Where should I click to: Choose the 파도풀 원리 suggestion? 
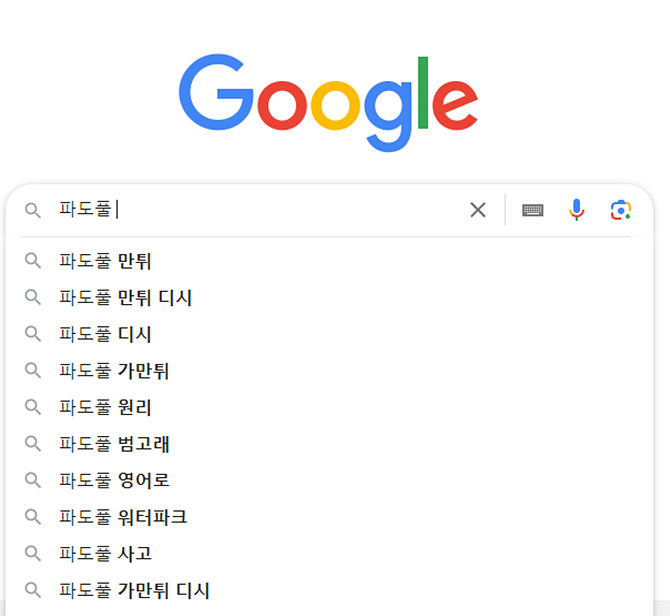[106, 407]
